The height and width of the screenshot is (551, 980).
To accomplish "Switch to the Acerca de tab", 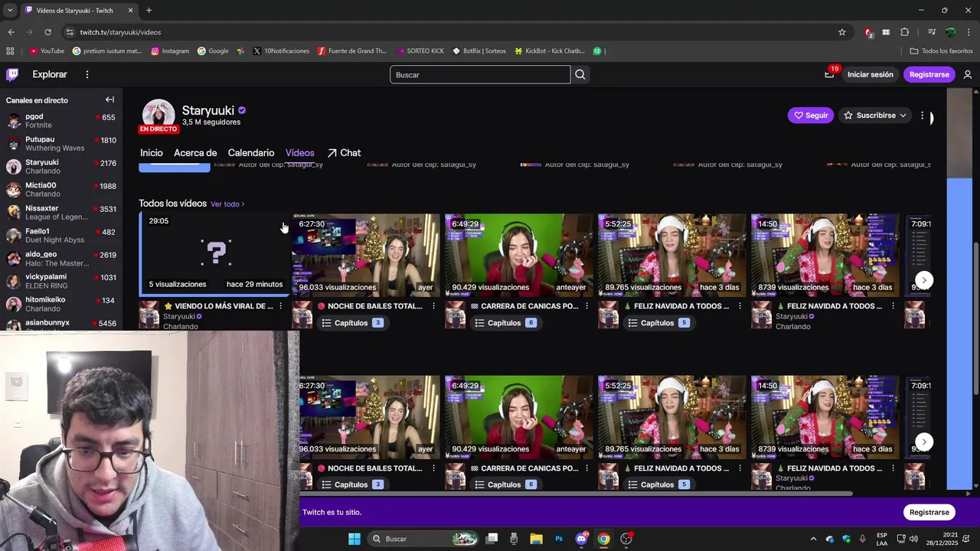I will click(195, 153).
